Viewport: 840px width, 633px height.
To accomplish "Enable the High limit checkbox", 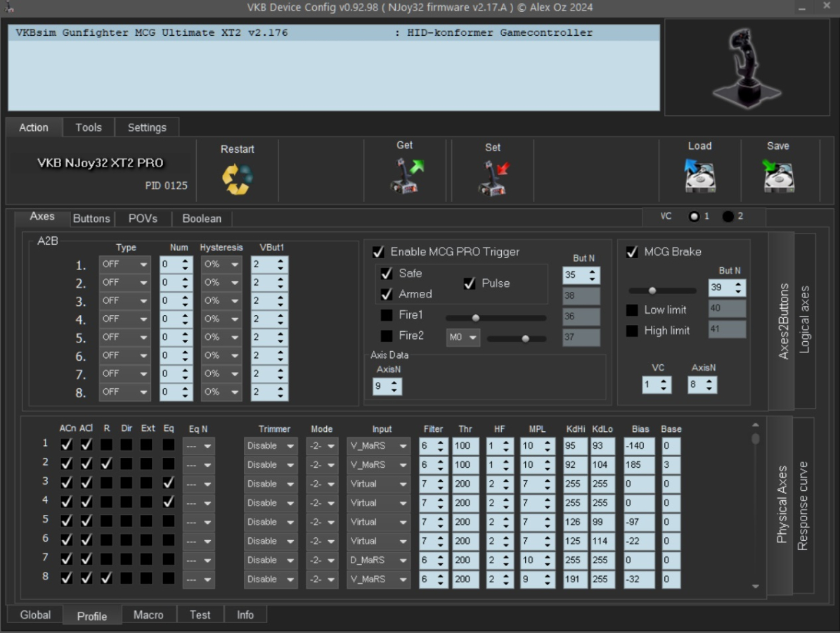I will [x=632, y=331].
